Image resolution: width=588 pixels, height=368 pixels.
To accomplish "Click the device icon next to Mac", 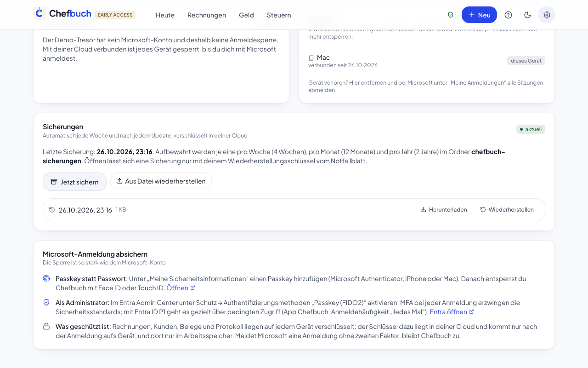I will pos(311,58).
